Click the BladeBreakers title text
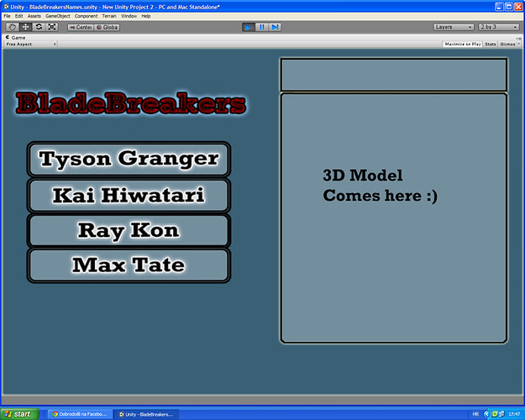Image resolution: width=525 pixels, height=420 pixels. point(131,103)
